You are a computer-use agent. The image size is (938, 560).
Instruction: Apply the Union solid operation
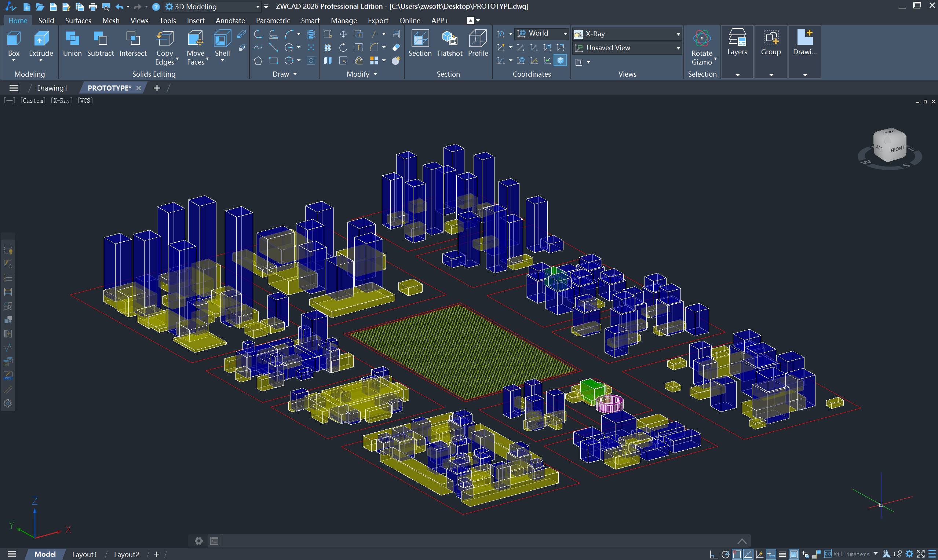pyautogui.click(x=72, y=44)
